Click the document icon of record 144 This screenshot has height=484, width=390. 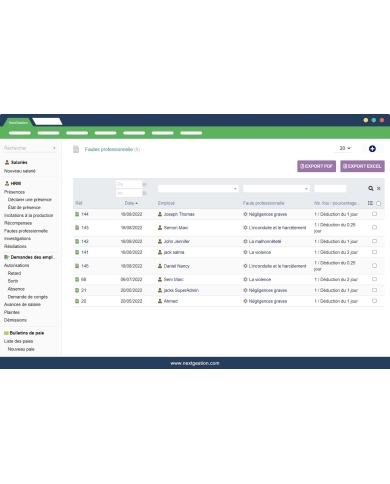[x=77, y=214]
